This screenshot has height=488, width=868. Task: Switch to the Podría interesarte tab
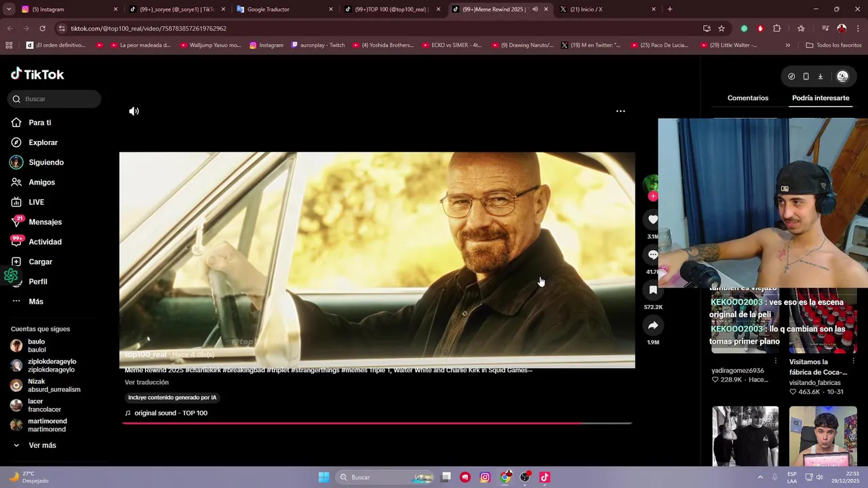coord(821,98)
